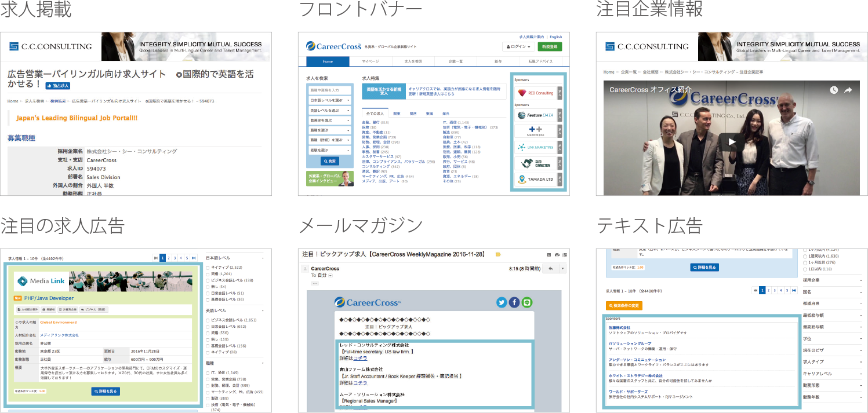Open the RED Consulting sponsor logo
The height and width of the screenshot is (413, 868).
coord(535,93)
